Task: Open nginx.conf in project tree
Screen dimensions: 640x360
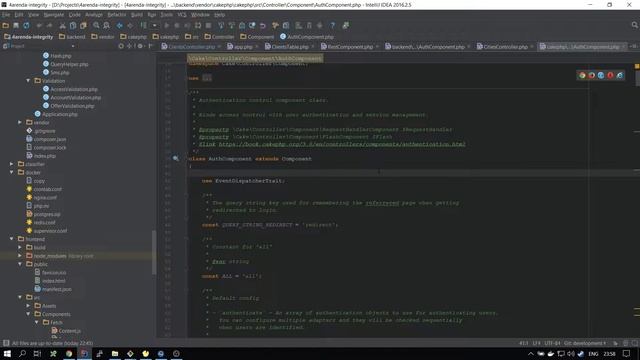Action: tap(45, 198)
